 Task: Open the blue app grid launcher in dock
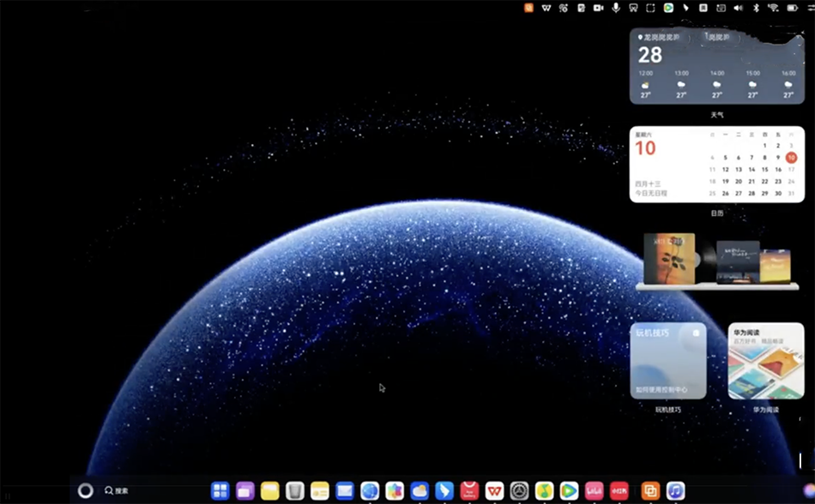tap(220, 490)
